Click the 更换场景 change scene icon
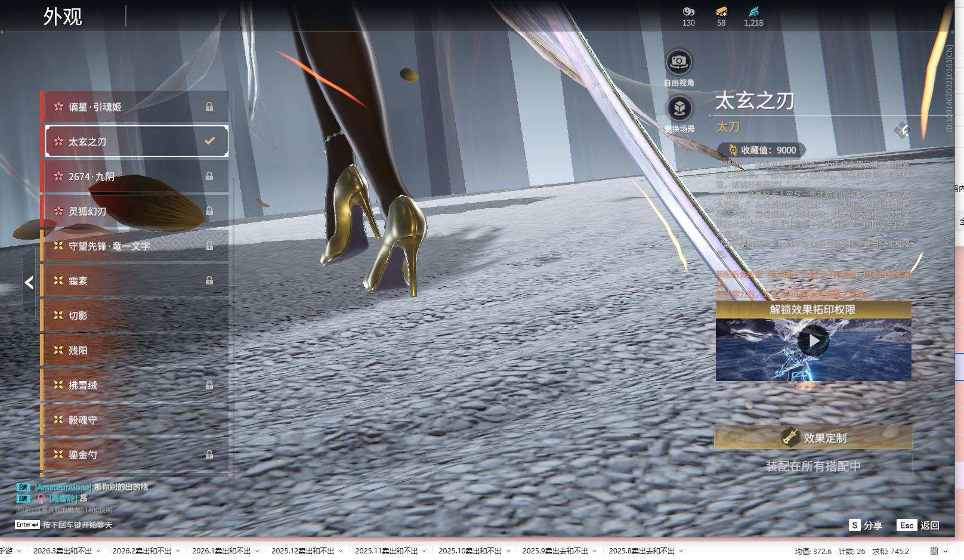The image size is (964, 560). pyautogui.click(x=679, y=109)
